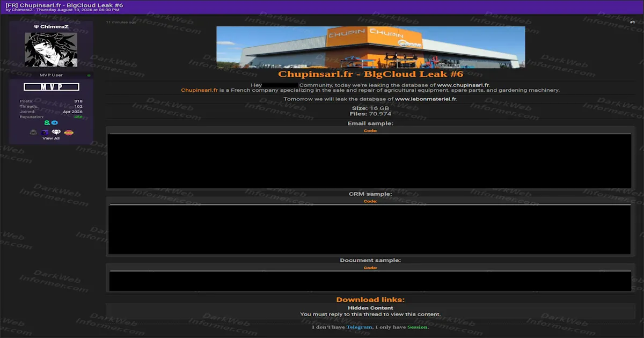Click the Hidden Content box heading

tap(370, 308)
